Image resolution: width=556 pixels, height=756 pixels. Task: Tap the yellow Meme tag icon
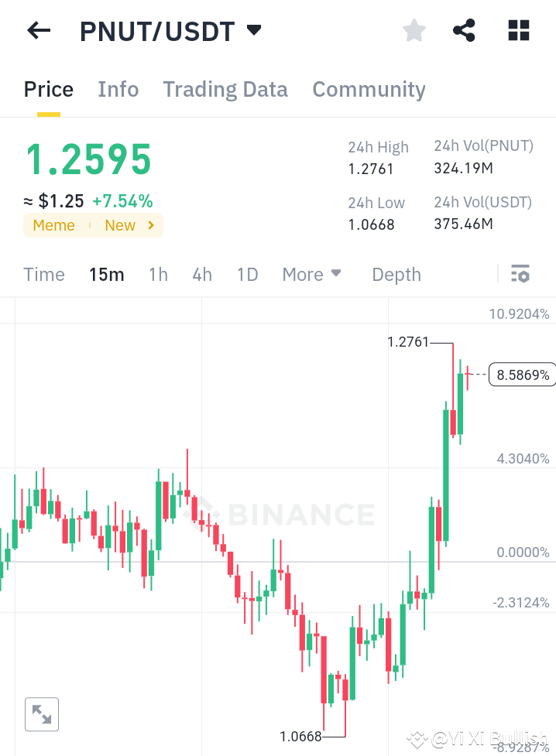coord(53,225)
